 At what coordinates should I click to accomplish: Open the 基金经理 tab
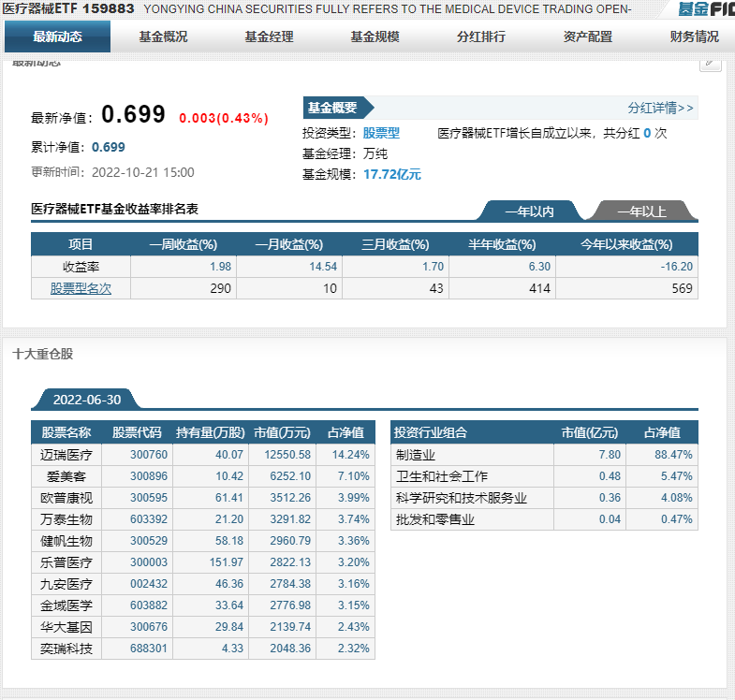[269, 36]
